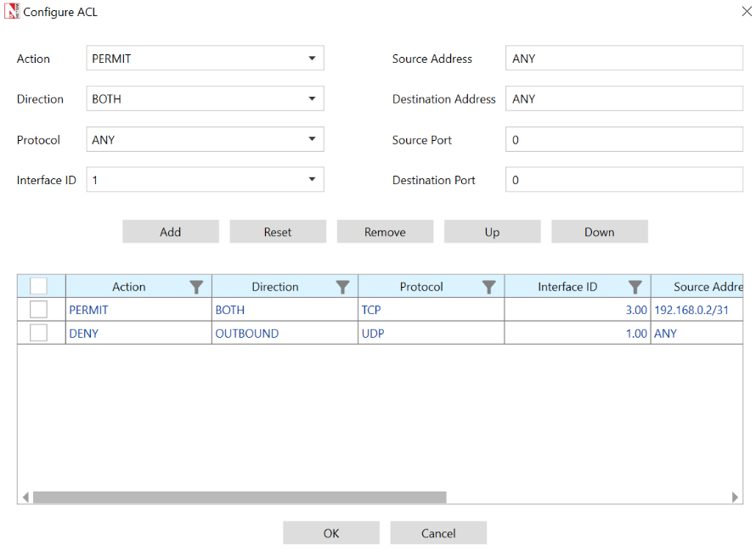The image size is (756, 550).
Task: Move rule with the Up button
Action: click(x=492, y=232)
